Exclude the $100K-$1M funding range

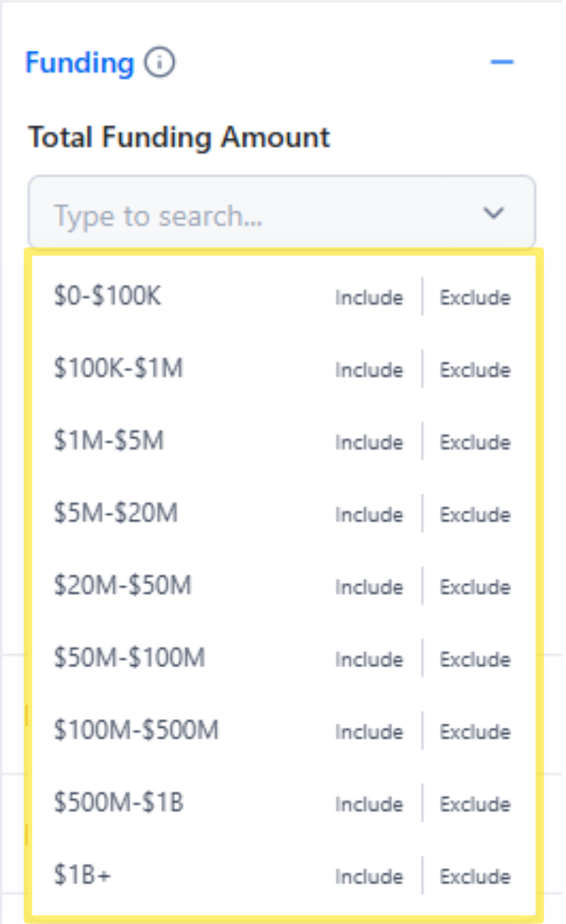[475, 370]
